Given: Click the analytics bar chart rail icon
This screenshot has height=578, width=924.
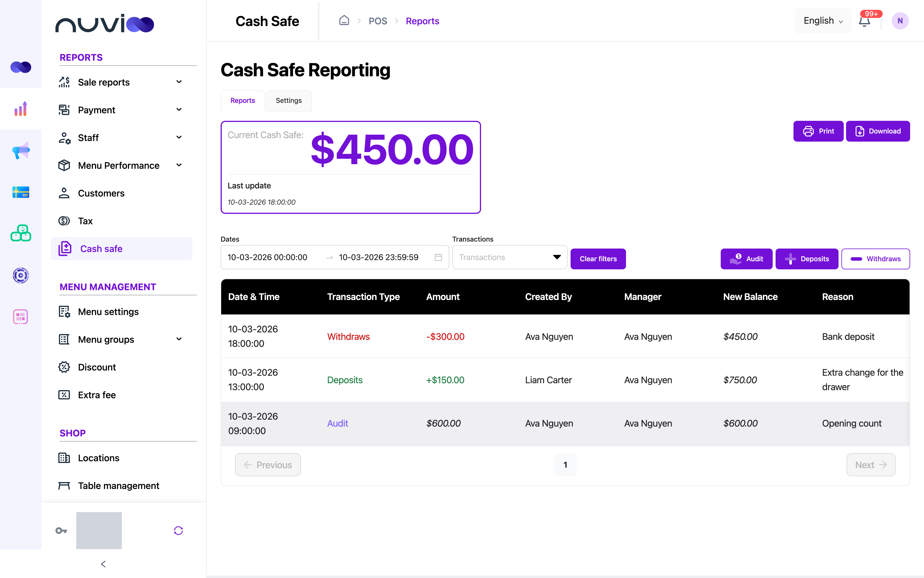Looking at the screenshot, I should coord(21,109).
